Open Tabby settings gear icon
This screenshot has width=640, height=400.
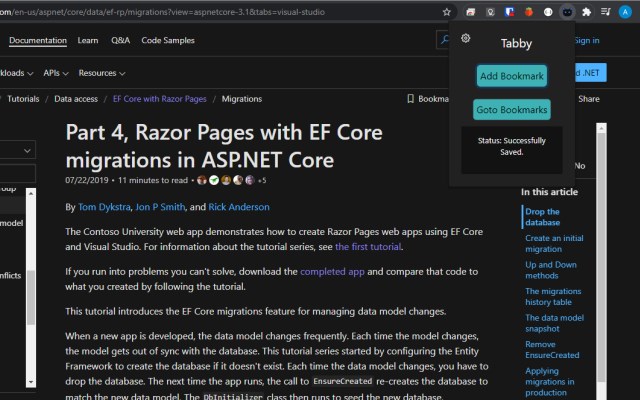pos(466,38)
